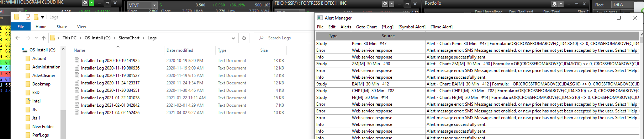Viewport: 644px width, 139px height.
Task: Select CHPT[M] 30 Min #82 alert row
Action: tap(477, 91)
